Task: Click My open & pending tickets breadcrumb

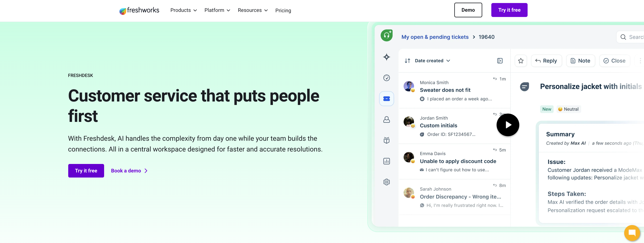Action: pos(435,37)
